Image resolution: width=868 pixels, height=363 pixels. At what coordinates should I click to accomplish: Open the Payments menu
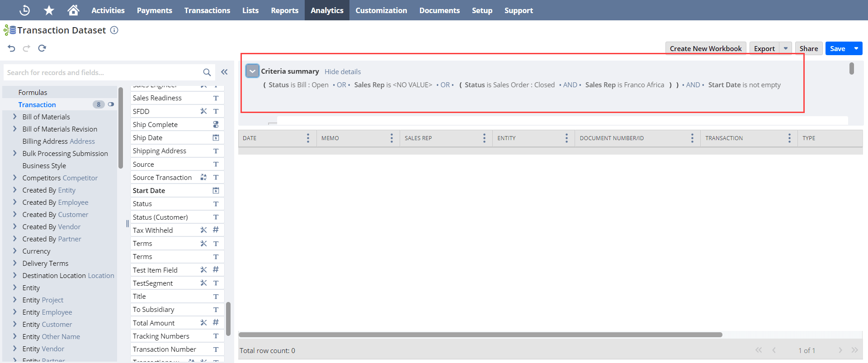[155, 10]
